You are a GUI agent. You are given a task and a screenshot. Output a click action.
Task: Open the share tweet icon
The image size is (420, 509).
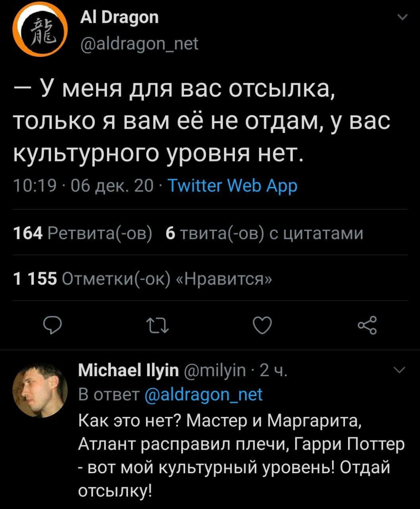tap(367, 325)
